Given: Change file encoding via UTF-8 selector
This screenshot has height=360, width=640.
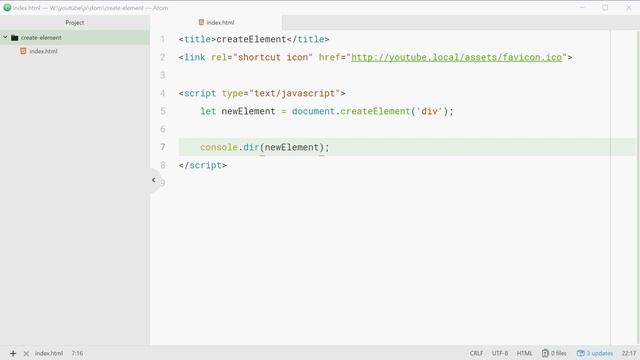Looking at the screenshot, I should point(500,353).
